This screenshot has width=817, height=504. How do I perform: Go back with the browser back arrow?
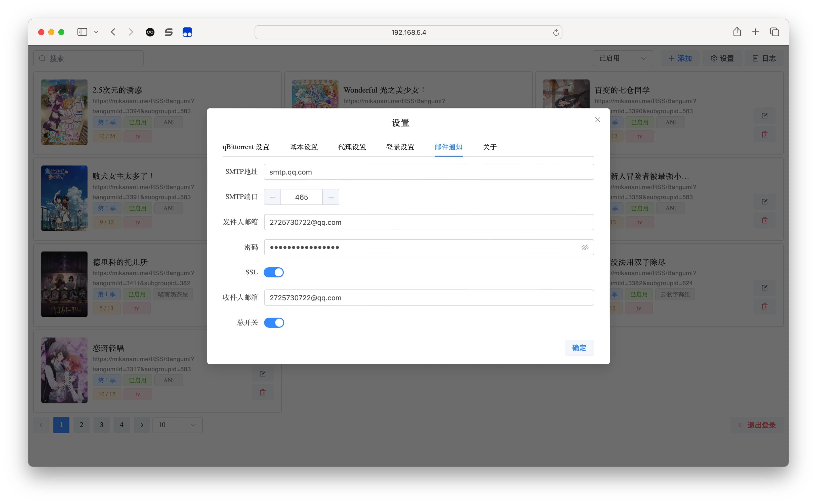point(113,32)
